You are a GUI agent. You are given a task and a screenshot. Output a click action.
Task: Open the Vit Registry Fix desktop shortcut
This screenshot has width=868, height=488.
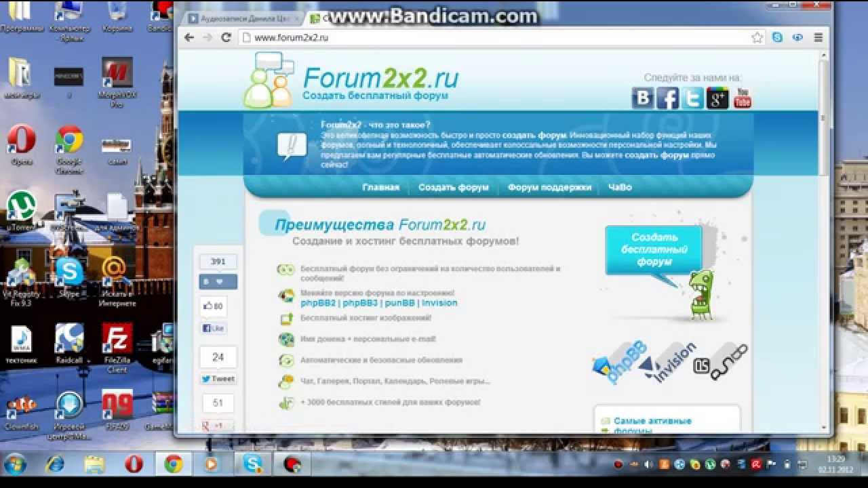point(22,282)
